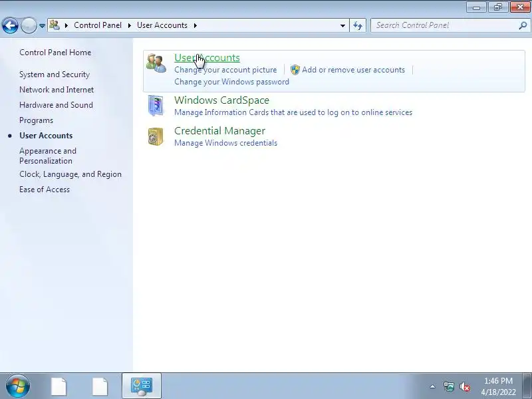Show hidden tray icons arrow

[433, 386]
